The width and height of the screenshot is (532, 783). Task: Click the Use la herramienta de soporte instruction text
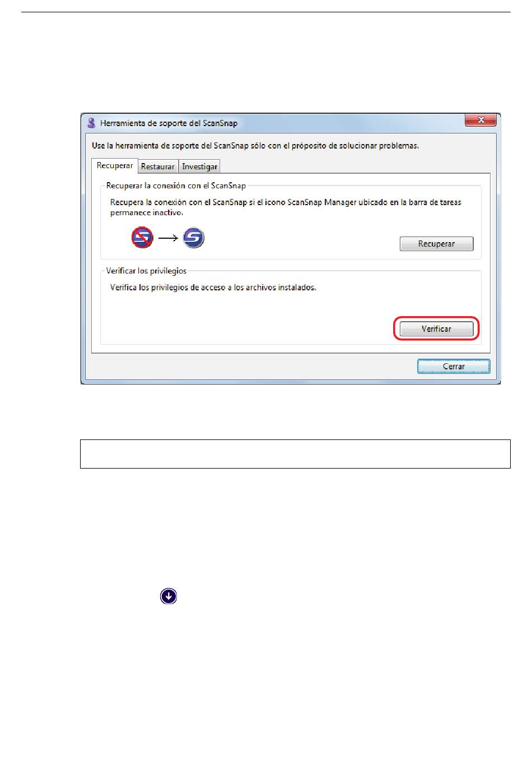click(x=255, y=146)
